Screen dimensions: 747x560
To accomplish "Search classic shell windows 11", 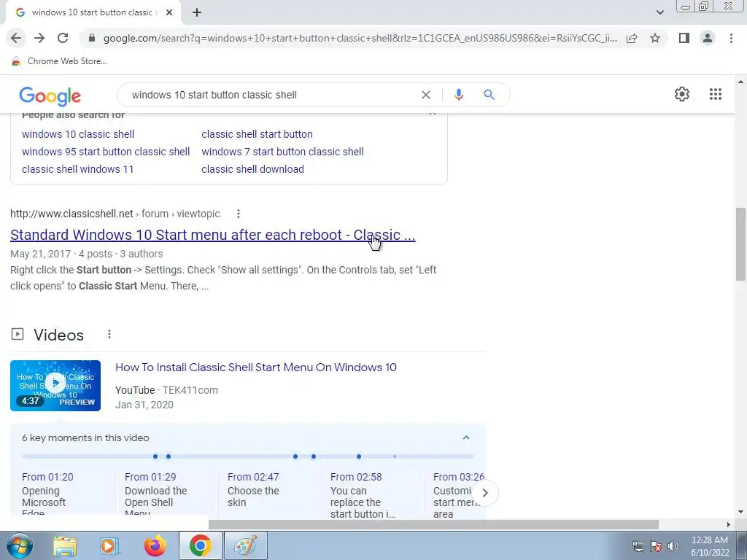I will click(x=77, y=169).
